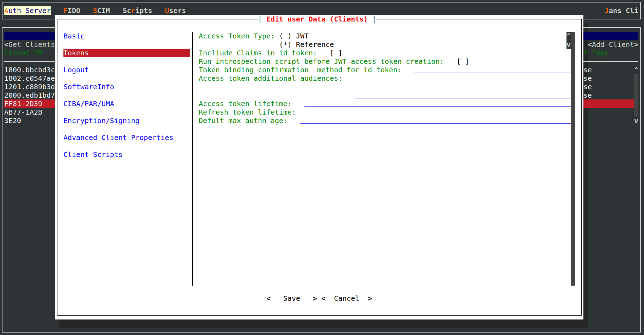
Task: Click the Refresh token lifetime field
Action: [439, 112]
